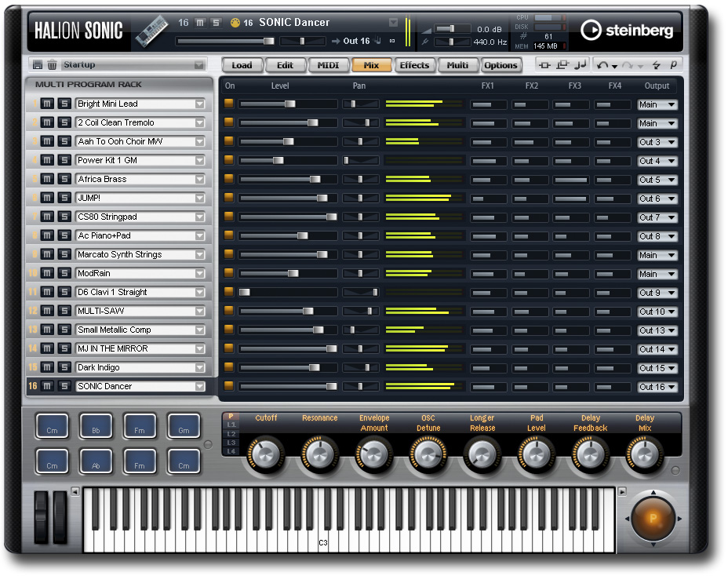Solo the Africa Brass slot

pyautogui.click(x=64, y=179)
